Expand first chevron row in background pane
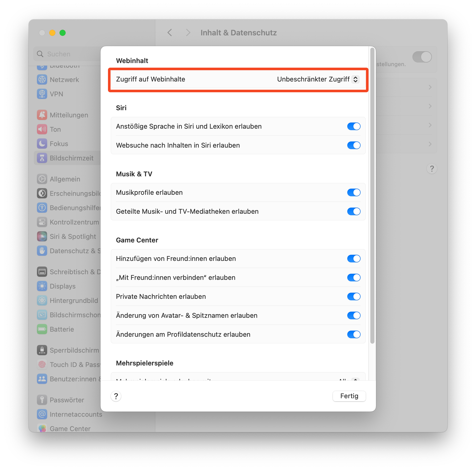The width and height of the screenshot is (476, 470). [x=430, y=87]
